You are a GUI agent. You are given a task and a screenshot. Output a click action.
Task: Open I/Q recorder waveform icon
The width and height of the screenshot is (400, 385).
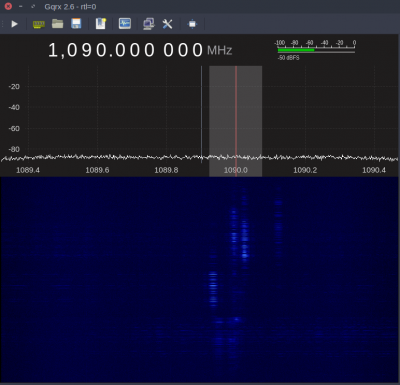click(125, 24)
